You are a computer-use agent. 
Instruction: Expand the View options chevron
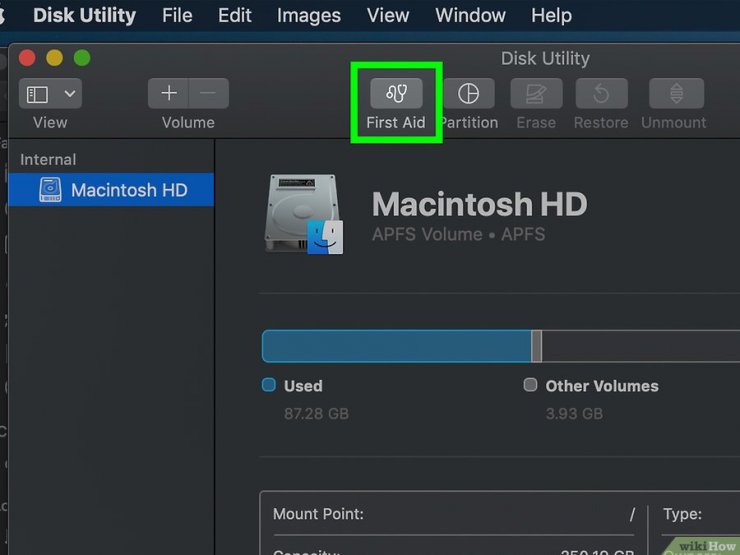[x=70, y=94]
